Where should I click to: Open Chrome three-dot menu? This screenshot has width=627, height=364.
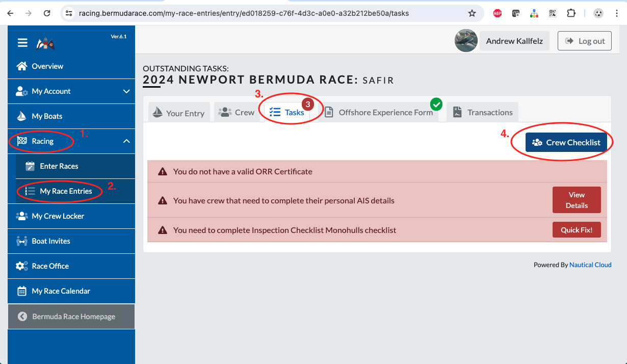(618, 13)
